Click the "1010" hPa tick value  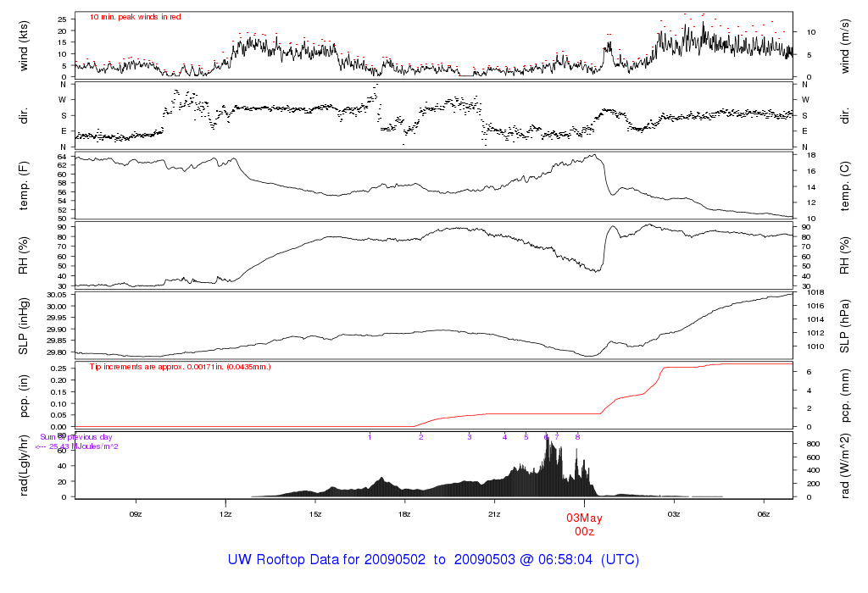[816, 346]
